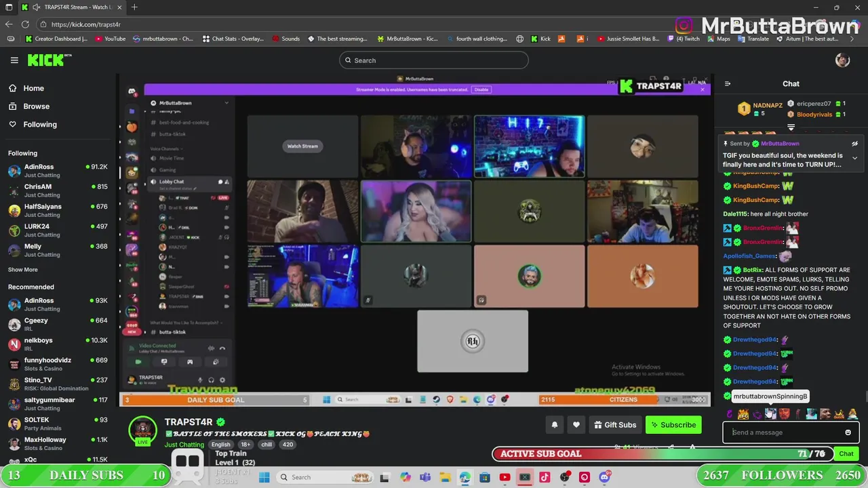The height and width of the screenshot is (488, 868).
Task: Open Melly channel in Following
Action: coord(58,250)
